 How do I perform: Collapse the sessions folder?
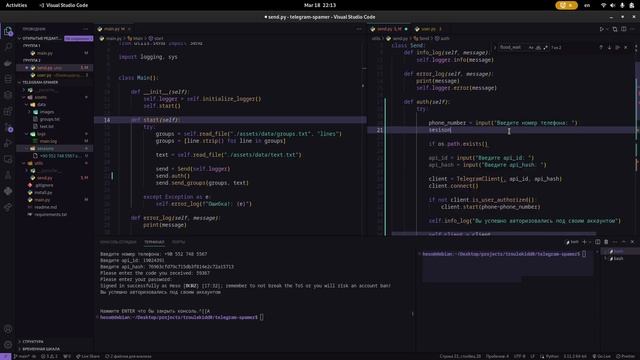tap(27, 149)
